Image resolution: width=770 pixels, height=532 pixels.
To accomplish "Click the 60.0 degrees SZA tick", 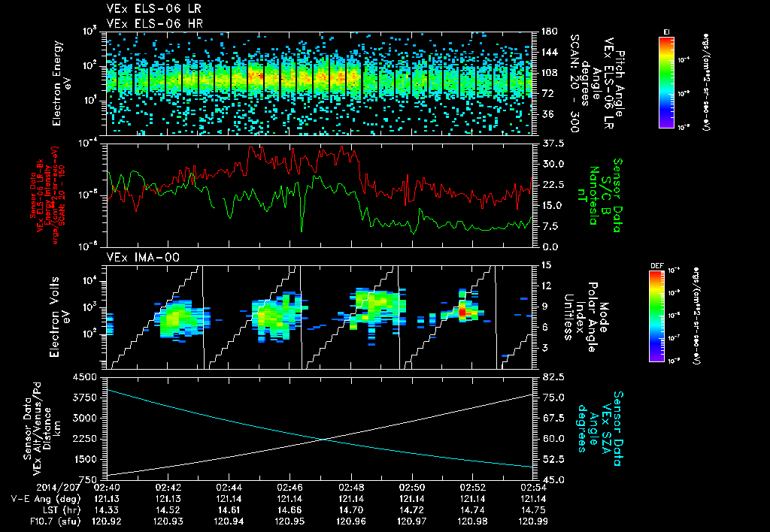I will (553, 439).
